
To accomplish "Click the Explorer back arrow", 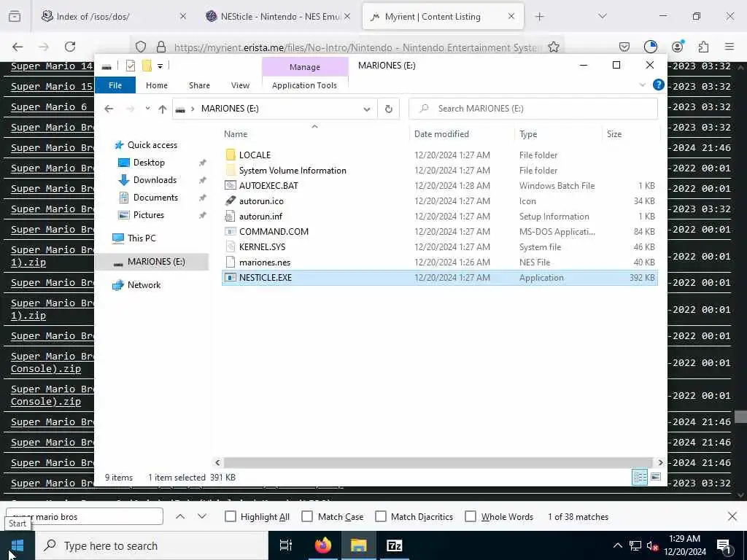I will point(109,109).
